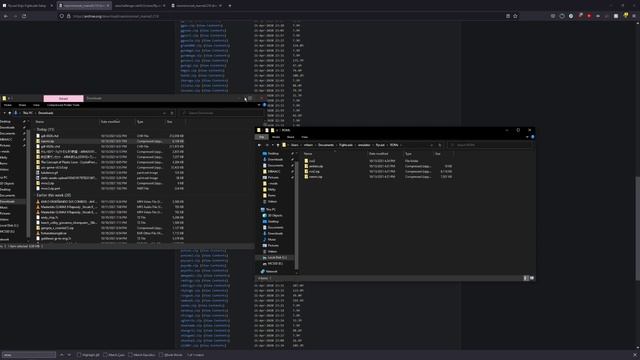Sort Downloads by Type column
Viewport: 640px width, 360px height.
click(140, 122)
